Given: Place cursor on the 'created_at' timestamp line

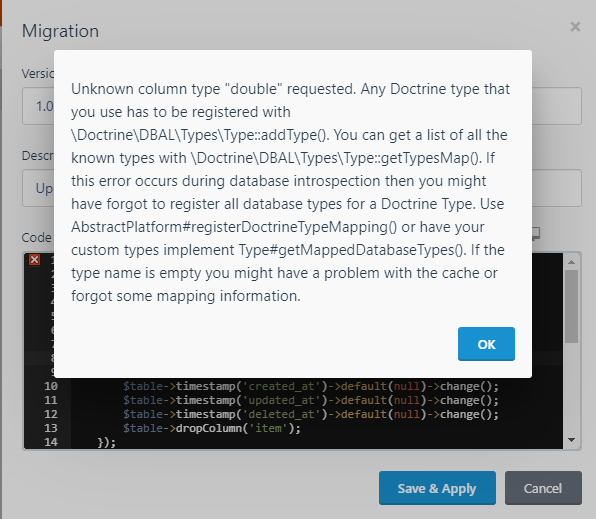Looking at the screenshot, I should point(311,386).
